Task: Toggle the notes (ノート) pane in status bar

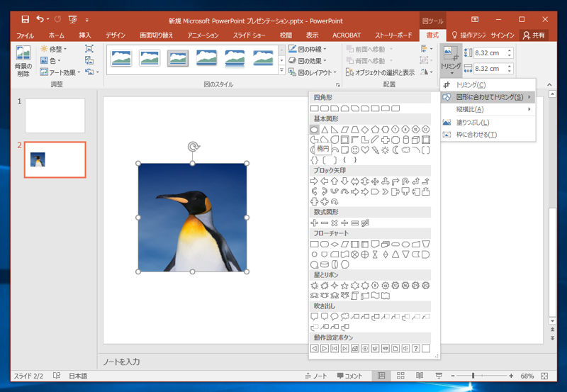Action: click(315, 376)
